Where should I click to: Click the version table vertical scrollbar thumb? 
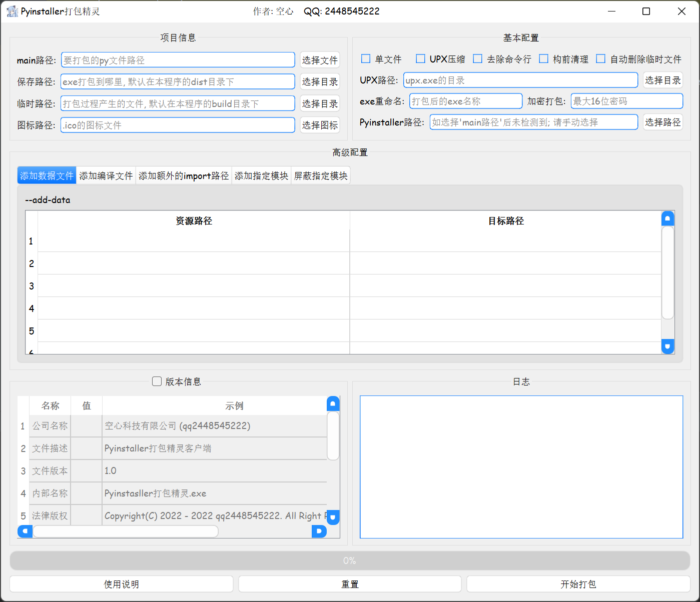click(x=333, y=435)
